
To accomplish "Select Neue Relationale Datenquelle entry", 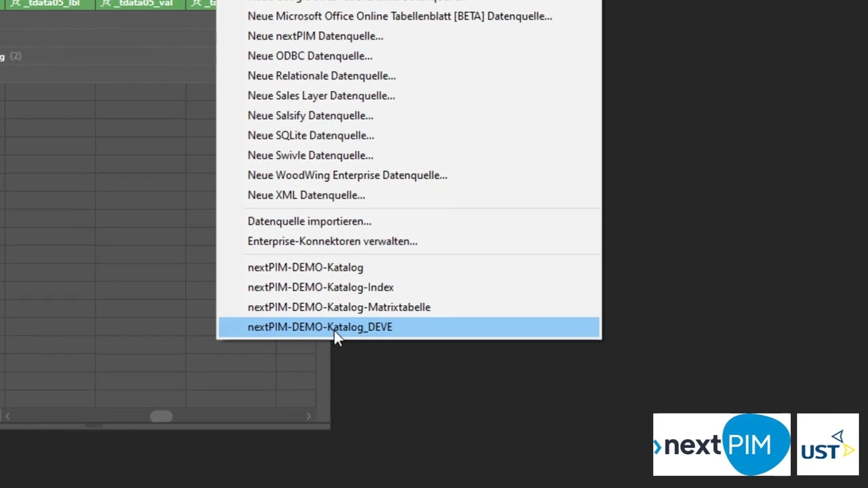I will pos(409,75).
